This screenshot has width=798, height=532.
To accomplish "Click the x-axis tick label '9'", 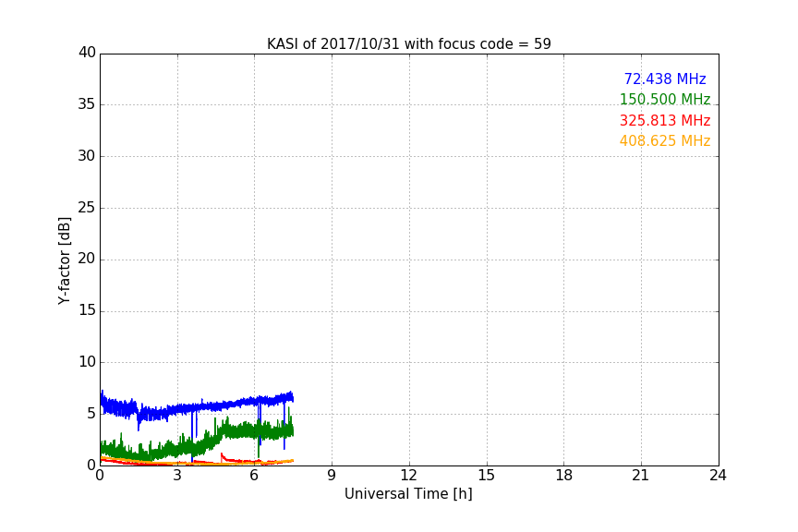I will click(332, 476).
